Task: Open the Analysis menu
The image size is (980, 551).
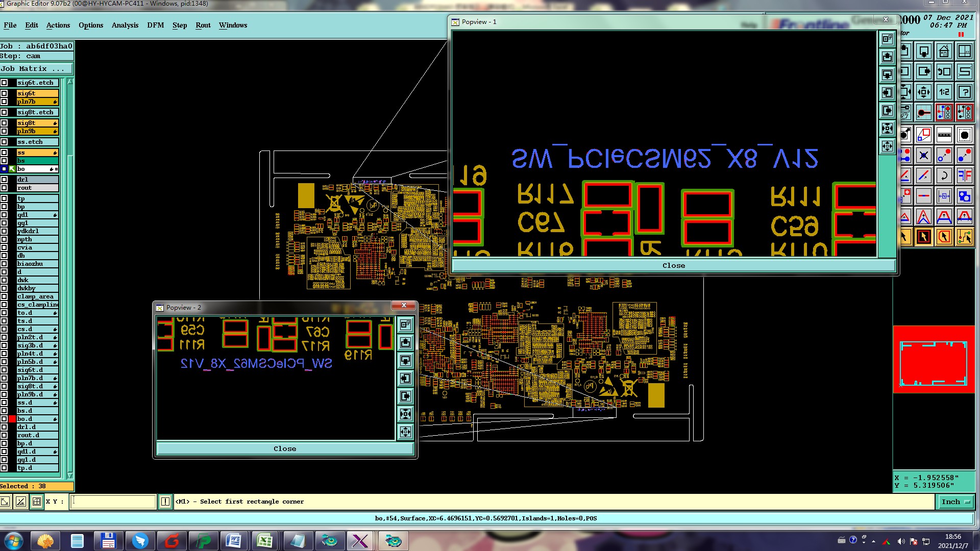Action: click(125, 25)
